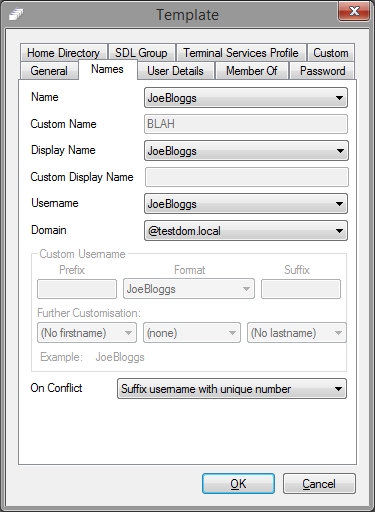Confirm with the OK button
375x512 pixels.
tap(238, 484)
